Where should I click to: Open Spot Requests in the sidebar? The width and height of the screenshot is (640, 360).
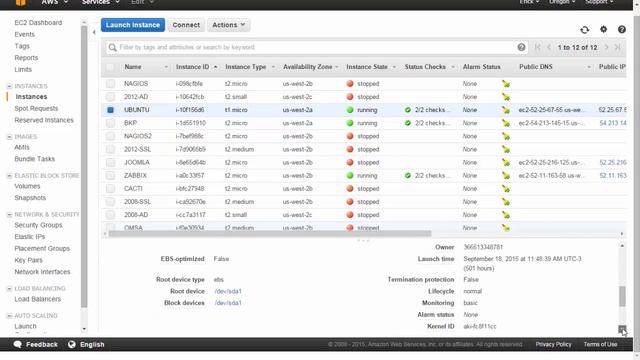(x=36, y=109)
